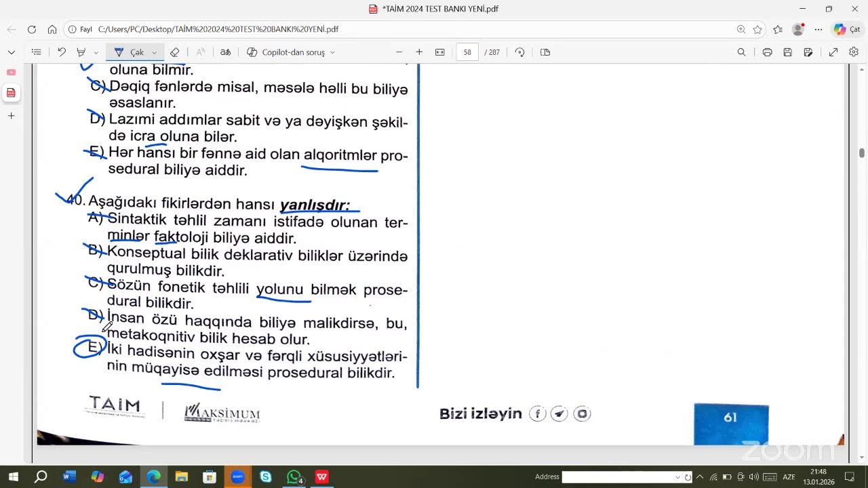
Task: Open Word from the taskbar
Action: (69, 476)
